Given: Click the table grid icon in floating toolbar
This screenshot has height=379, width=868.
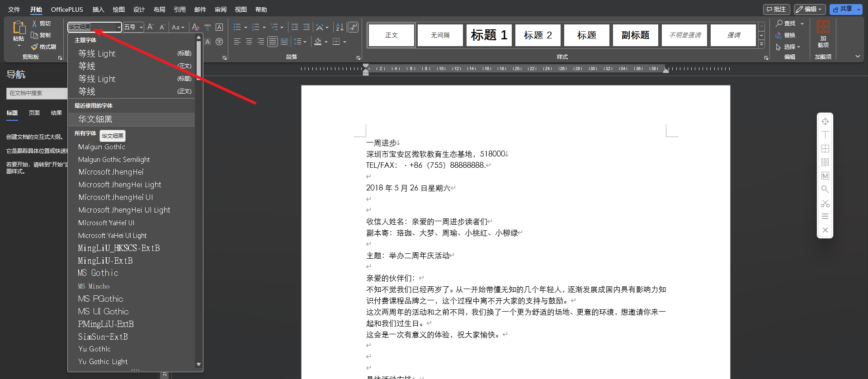Looking at the screenshot, I should pyautogui.click(x=825, y=149).
